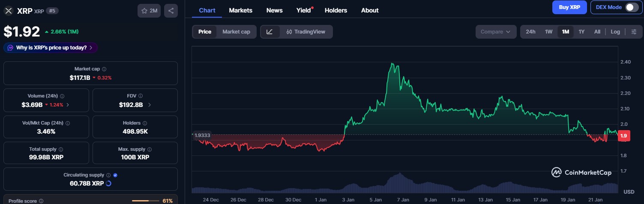Screen dimensions: 644x204
Task: Open the Chart tab
Action: point(207,10)
